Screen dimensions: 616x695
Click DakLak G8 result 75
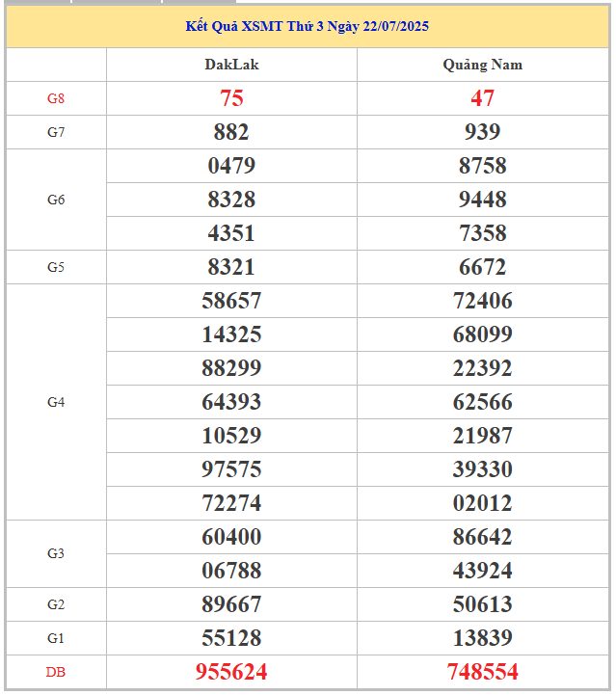point(231,98)
